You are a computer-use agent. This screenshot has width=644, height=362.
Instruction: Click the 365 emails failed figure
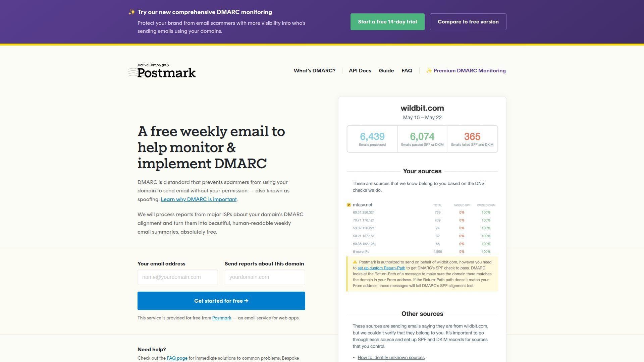pyautogui.click(x=472, y=136)
